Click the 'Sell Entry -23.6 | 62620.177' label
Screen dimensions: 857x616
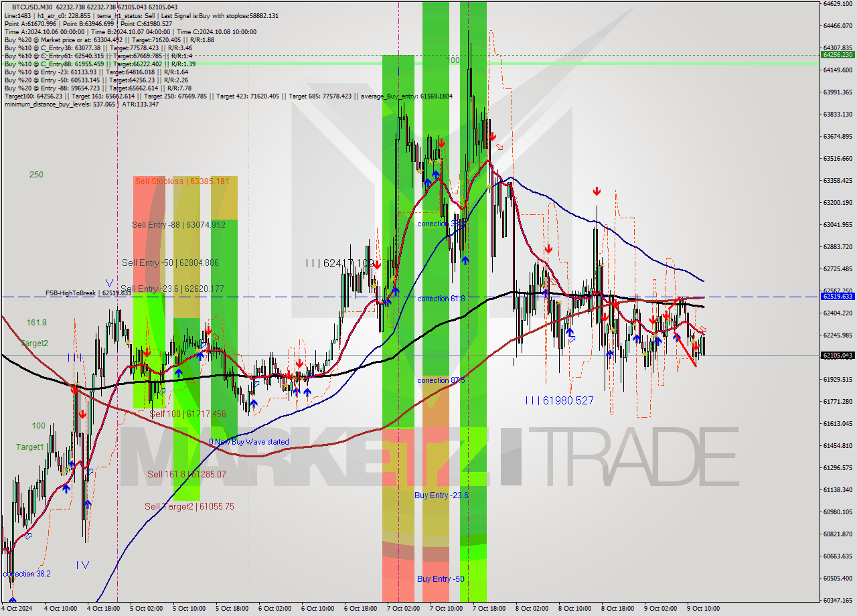point(172,289)
